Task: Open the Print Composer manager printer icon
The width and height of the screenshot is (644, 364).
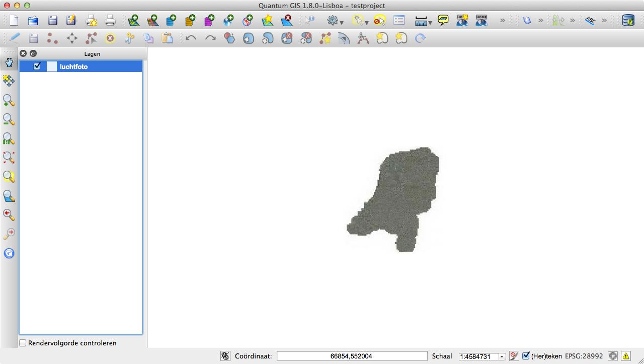Action: (110, 21)
